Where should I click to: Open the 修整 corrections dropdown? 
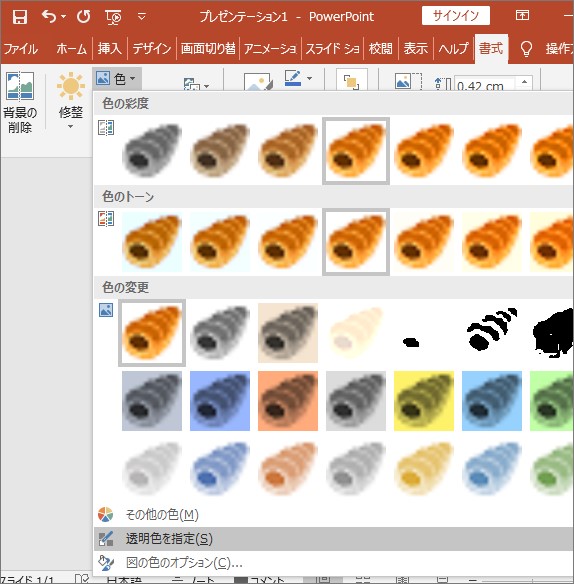coord(71,101)
